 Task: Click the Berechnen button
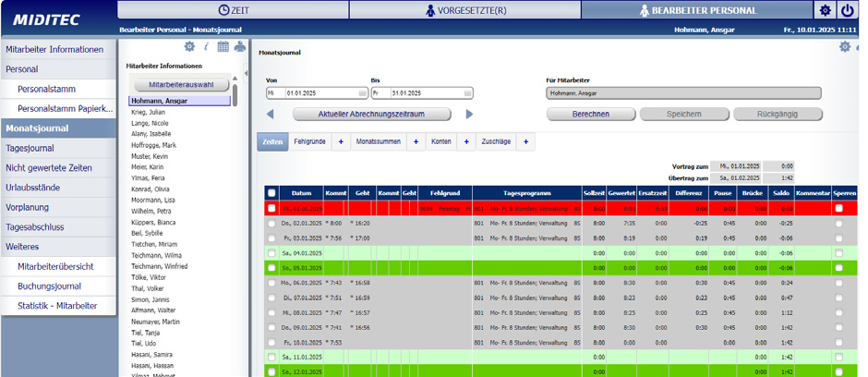pyautogui.click(x=591, y=114)
